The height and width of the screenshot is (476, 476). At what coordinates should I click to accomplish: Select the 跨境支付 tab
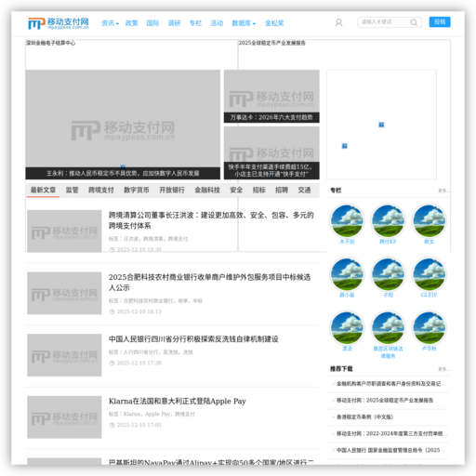coord(101,190)
